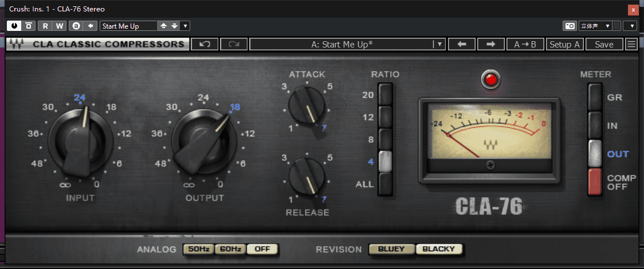The height and width of the screenshot is (269, 644).
Task: Click the CLA-76 logo text
Action: [489, 207]
